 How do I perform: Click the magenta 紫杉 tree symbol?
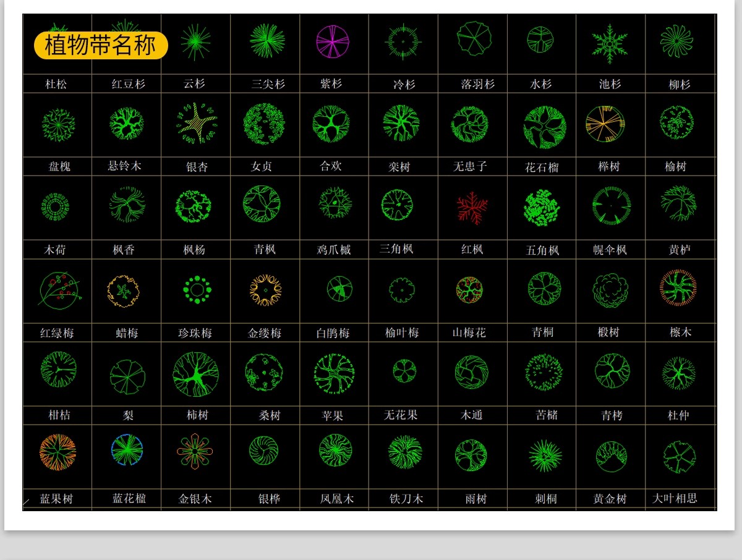click(x=333, y=41)
